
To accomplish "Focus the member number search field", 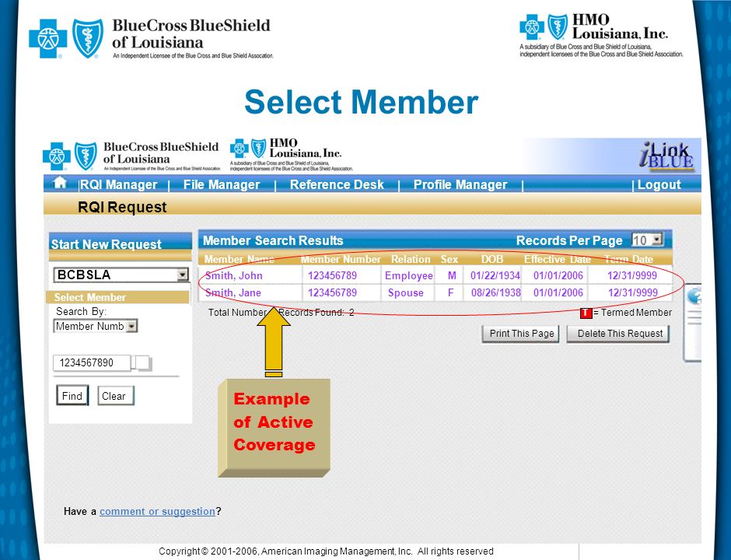I will (x=92, y=362).
